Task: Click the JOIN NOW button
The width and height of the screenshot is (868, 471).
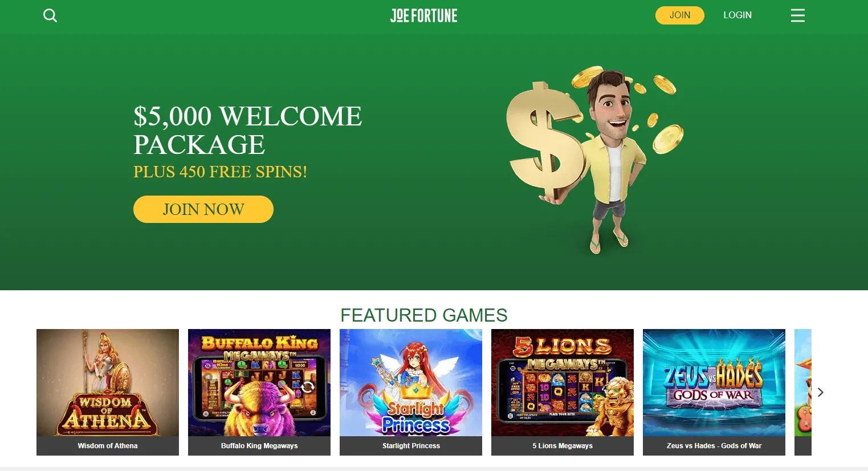Action: click(x=203, y=209)
